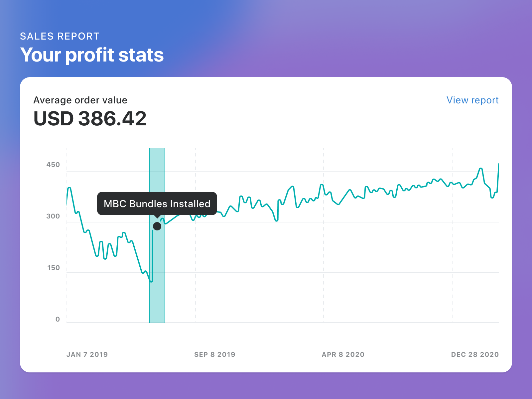Click the 300 y-axis label

coord(53,216)
